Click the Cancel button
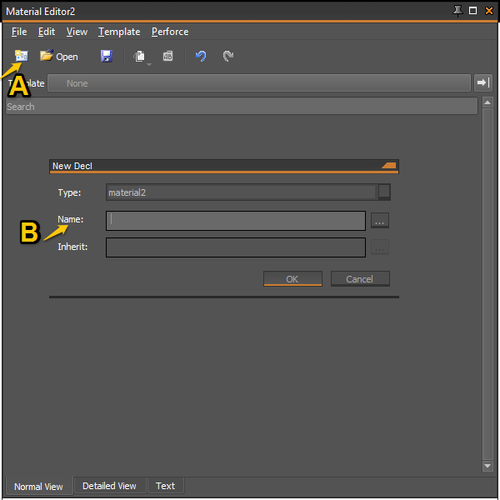 pyautogui.click(x=360, y=279)
